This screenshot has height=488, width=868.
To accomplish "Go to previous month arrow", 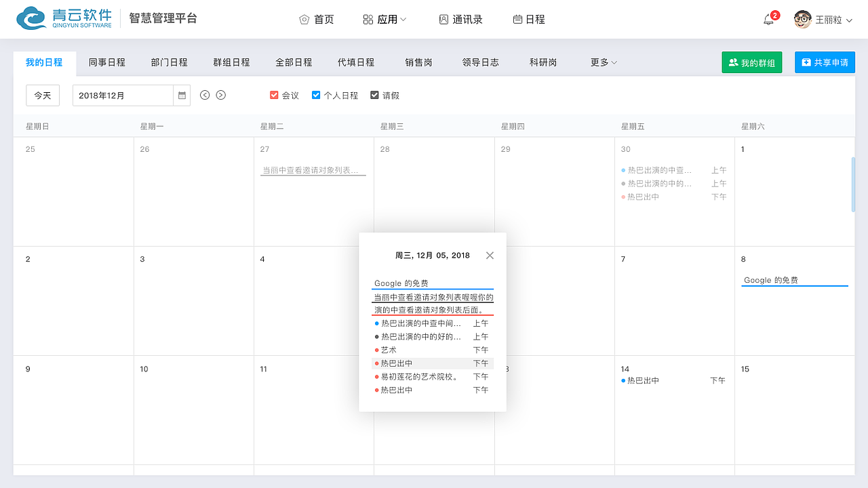I will point(205,95).
